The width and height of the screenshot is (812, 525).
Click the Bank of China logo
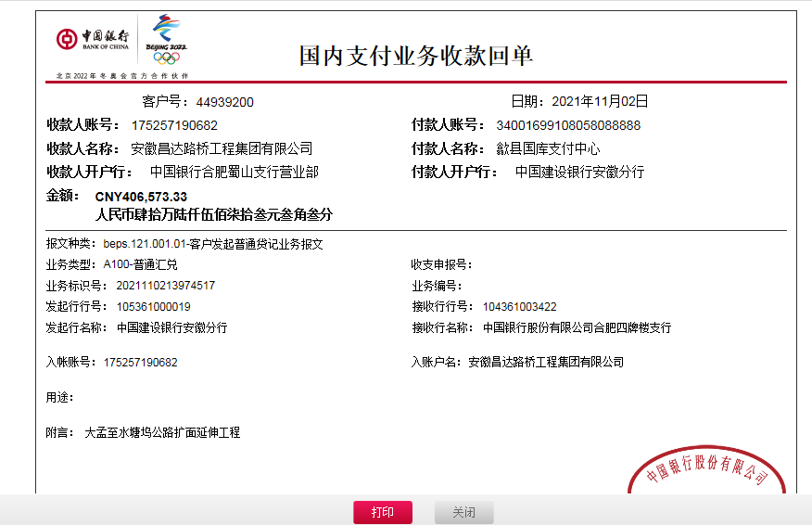[93, 39]
